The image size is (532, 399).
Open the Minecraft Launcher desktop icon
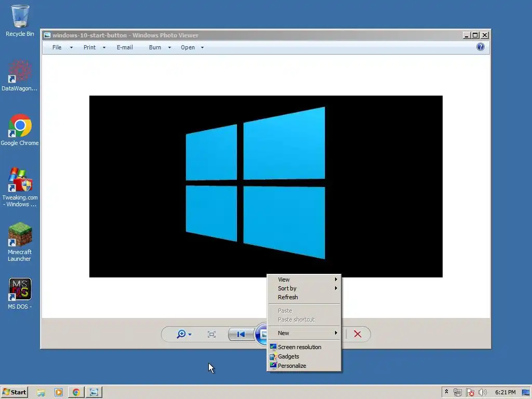tap(20, 242)
